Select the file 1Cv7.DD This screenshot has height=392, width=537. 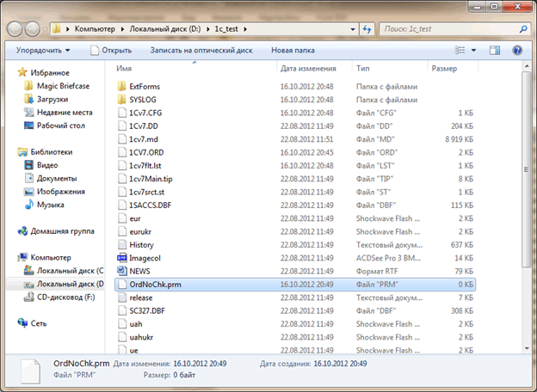point(143,126)
